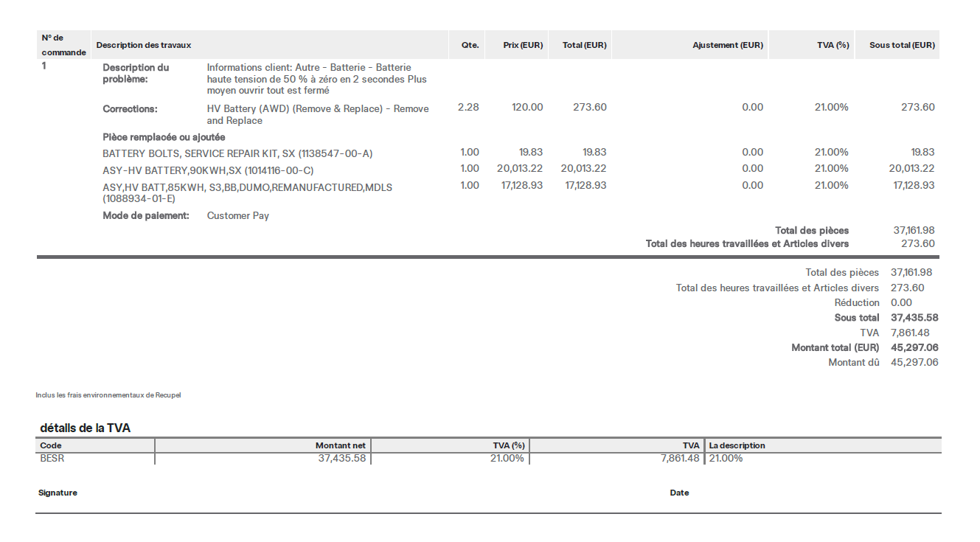The width and height of the screenshot is (980, 542).
Task: Click the 'détails de la TVA' heading
Action: coord(85,428)
